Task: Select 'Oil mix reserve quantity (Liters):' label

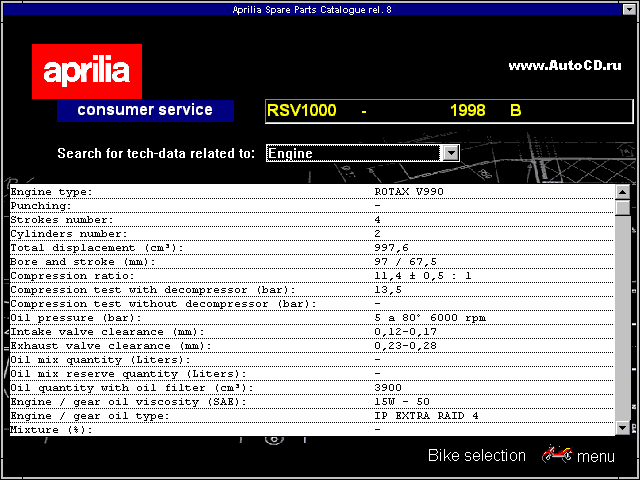Action: pyautogui.click(x=128, y=374)
